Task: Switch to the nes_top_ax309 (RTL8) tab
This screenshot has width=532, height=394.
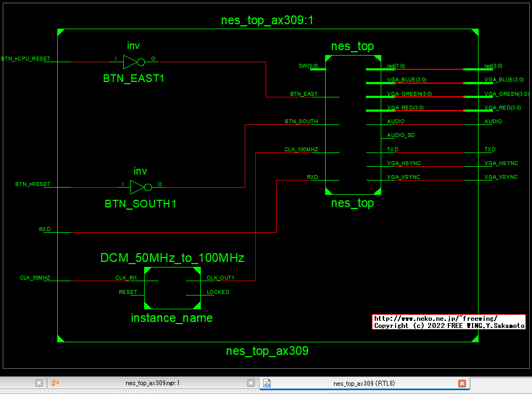Action: (364, 383)
